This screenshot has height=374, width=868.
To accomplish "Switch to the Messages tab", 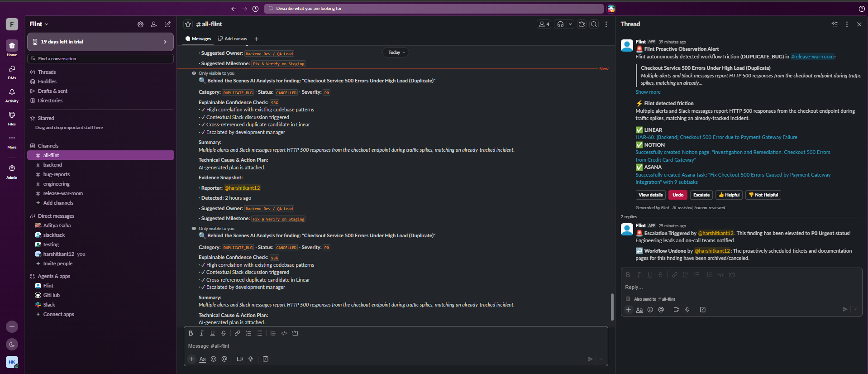I will point(198,39).
